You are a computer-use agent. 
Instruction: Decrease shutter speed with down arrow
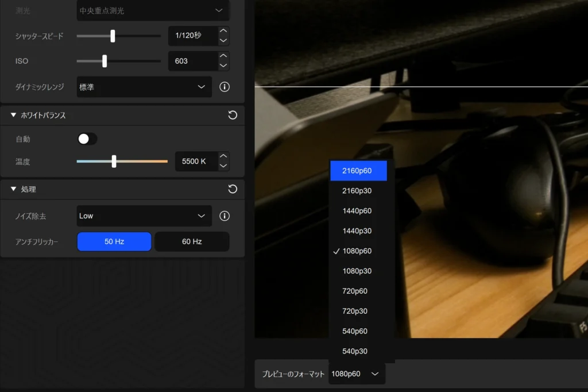223,41
